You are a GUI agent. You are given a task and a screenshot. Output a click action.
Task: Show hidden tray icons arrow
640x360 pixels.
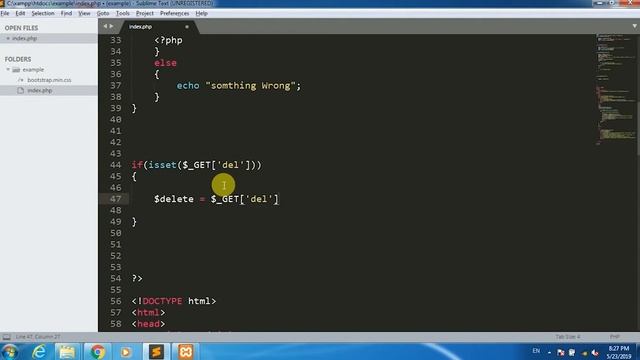(x=549, y=352)
